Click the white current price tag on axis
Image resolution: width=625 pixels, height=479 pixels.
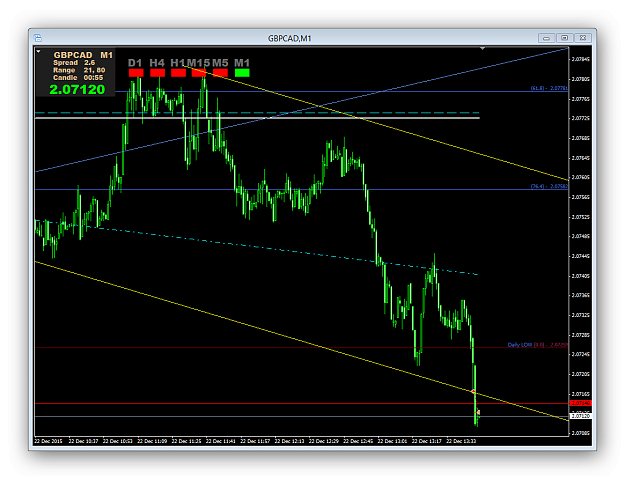pyautogui.click(x=580, y=416)
